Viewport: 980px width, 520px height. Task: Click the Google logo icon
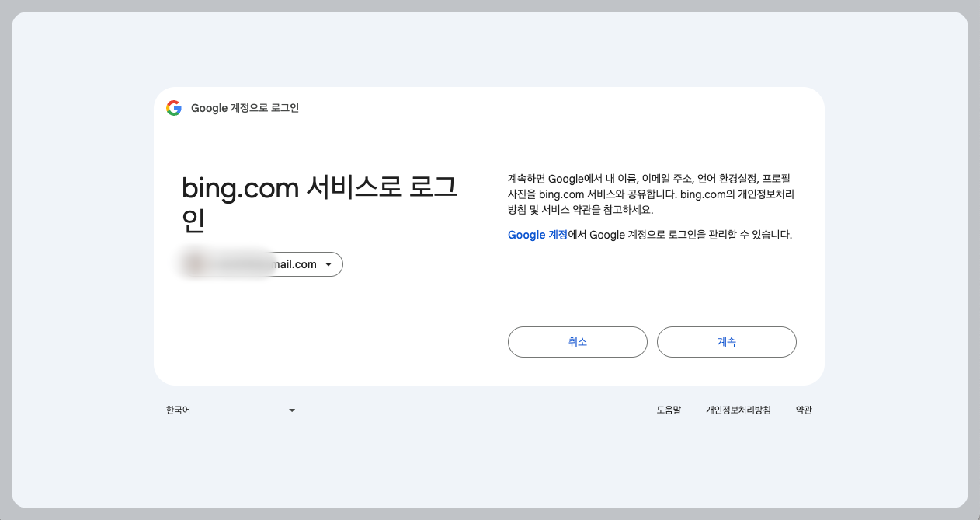pyautogui.click(x=174, y=108)
